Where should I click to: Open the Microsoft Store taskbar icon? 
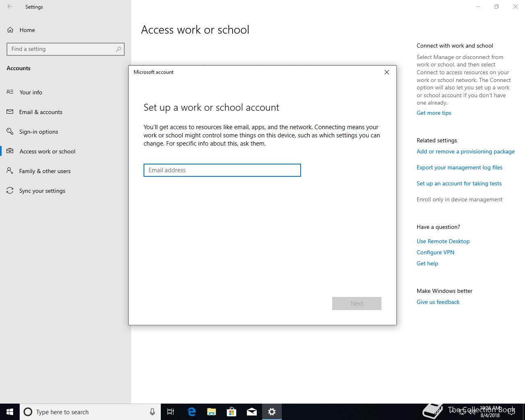point(232,412)
